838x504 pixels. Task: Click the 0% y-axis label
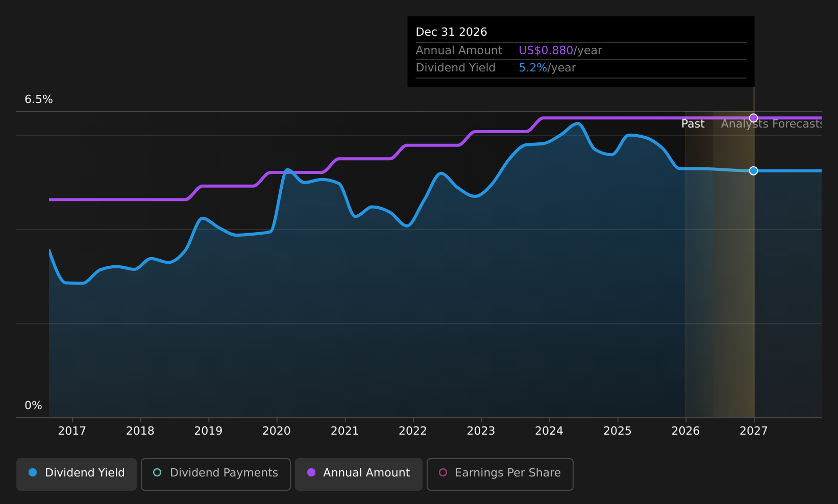click(34, 406)
